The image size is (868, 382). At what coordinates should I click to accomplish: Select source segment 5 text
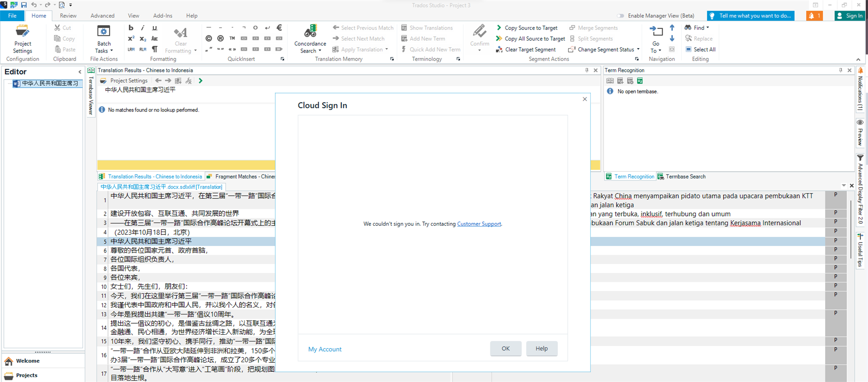151,241
